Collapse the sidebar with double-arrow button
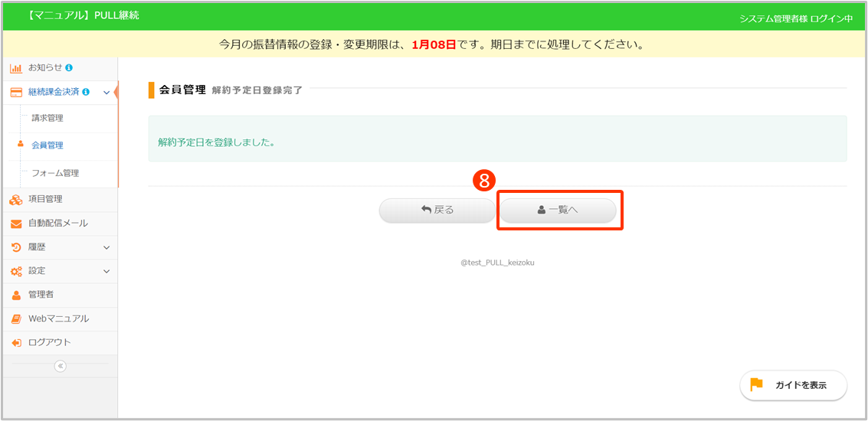This screenshot has width=868, height=421. (x=61, y=366)
